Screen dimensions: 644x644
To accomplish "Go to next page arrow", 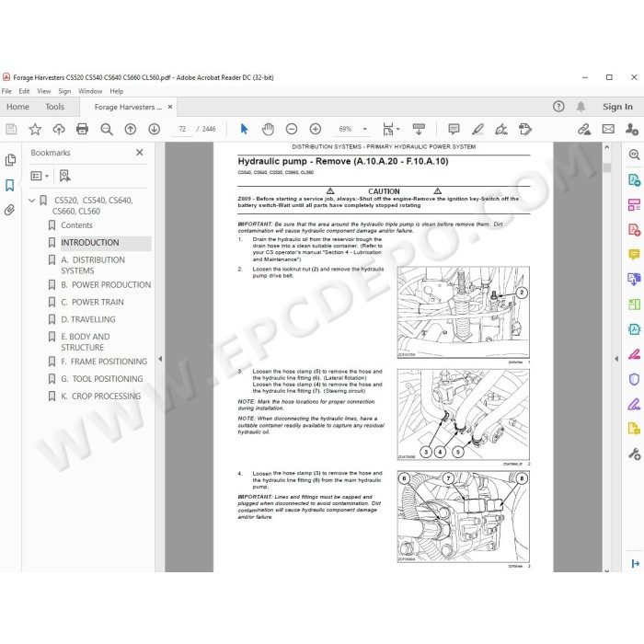I will [154, 130].
